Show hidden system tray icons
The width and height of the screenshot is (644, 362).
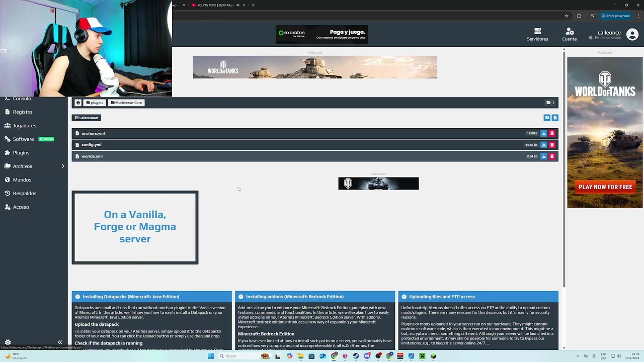pos(578,356)
